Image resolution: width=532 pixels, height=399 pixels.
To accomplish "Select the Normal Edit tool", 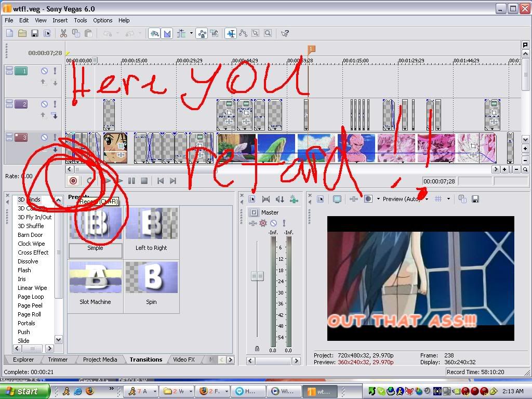I will coord(231,33).
